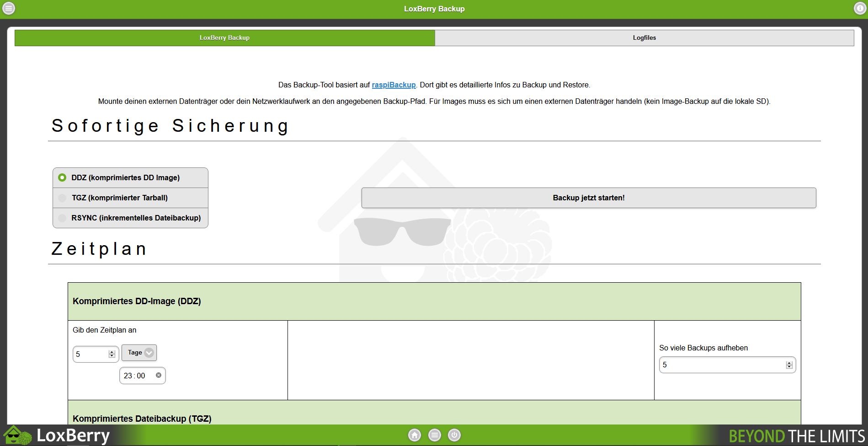This screenshot has height=446, width=868.
Task: Open the Tage interval dropdown
Action: click(139, 353)
